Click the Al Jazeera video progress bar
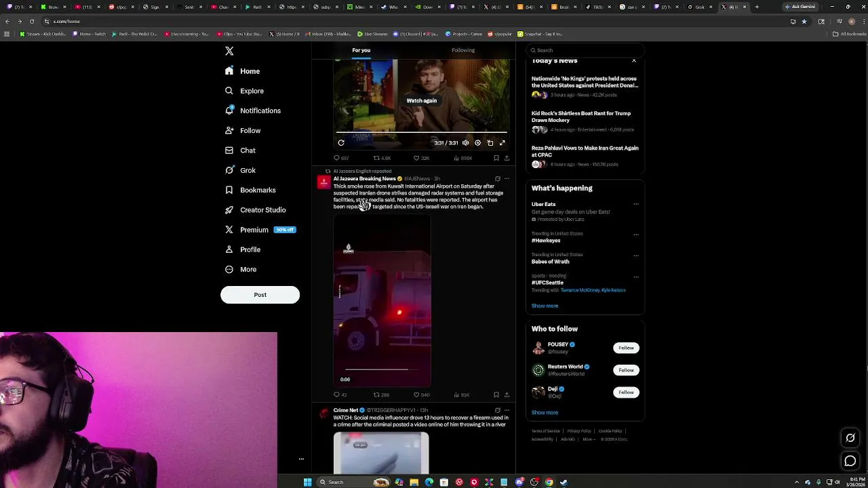This screenshot has width=868, height=488. (x=382, y=370)
